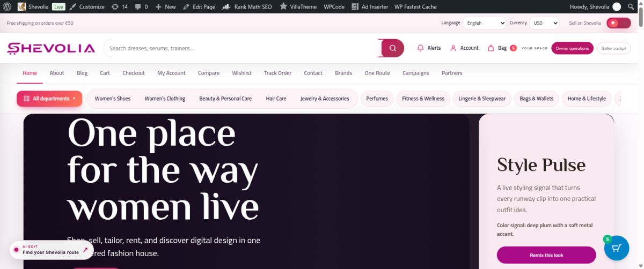Select the Perfumes category pill
Viewport: 644px width, 269px height.
377,99
